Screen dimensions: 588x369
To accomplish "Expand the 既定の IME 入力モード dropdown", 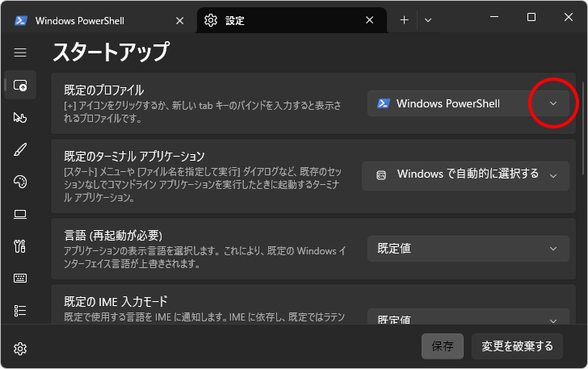I will pos(468,317).
